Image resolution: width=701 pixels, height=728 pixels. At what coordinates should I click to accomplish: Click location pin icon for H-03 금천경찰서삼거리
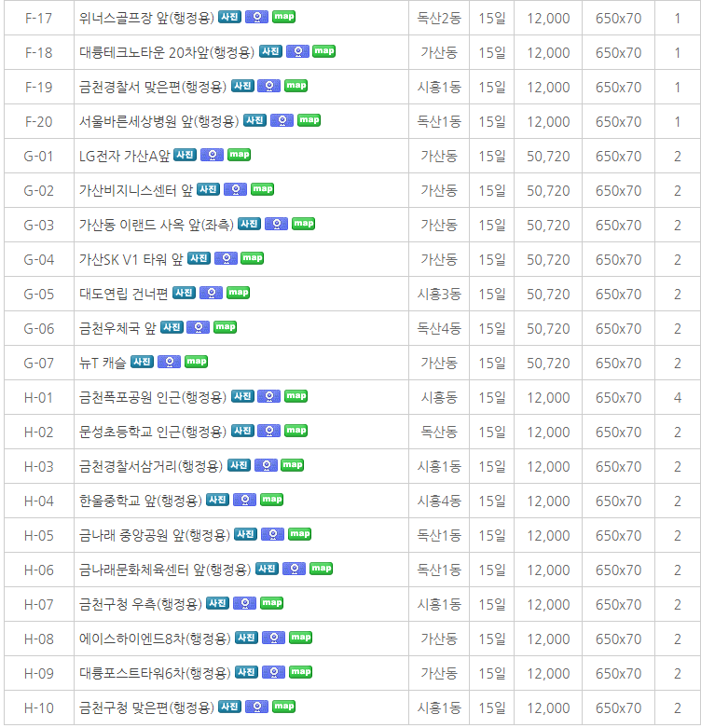(x=267, y=466)
